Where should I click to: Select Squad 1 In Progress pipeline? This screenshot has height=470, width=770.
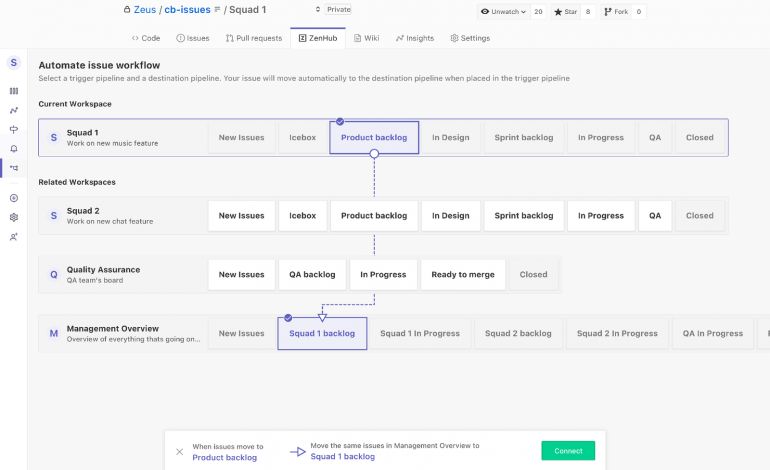click(601, 138)
